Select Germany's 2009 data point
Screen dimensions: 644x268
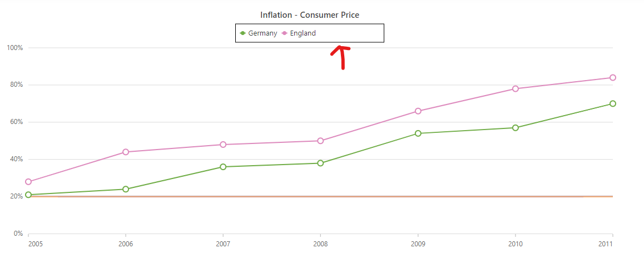(418, 133)
